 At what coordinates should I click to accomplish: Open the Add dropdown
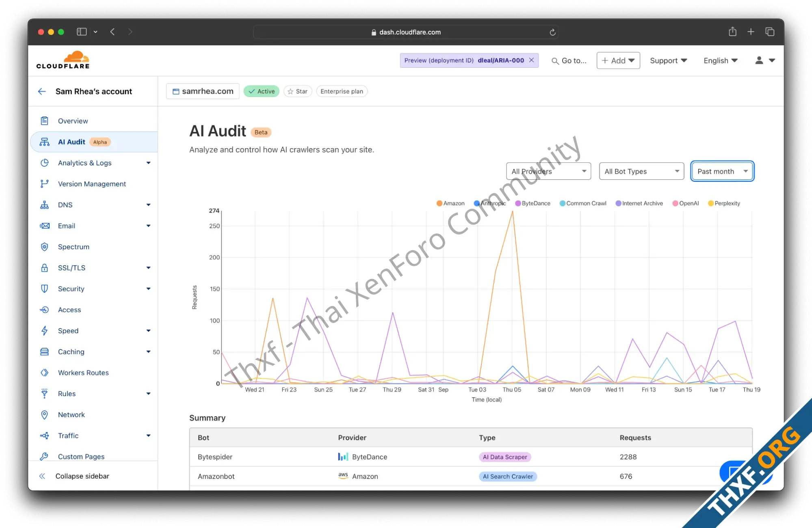618,60
